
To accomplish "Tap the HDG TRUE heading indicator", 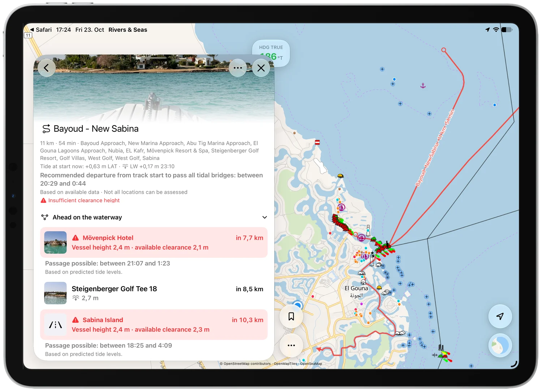I will coord(271,53).
